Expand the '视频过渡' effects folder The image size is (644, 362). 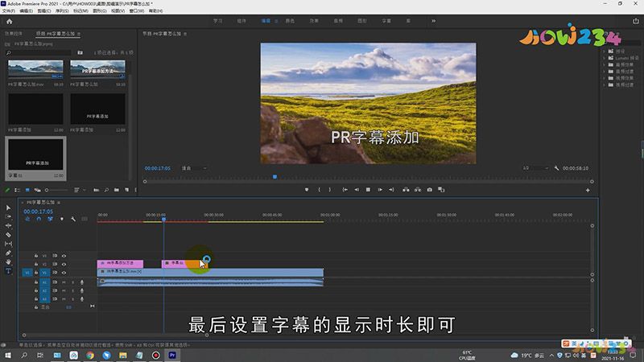coord(605,85)
